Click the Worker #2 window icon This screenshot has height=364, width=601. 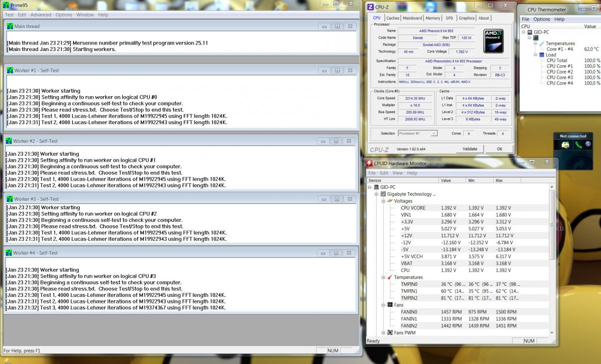coord(9,141)
